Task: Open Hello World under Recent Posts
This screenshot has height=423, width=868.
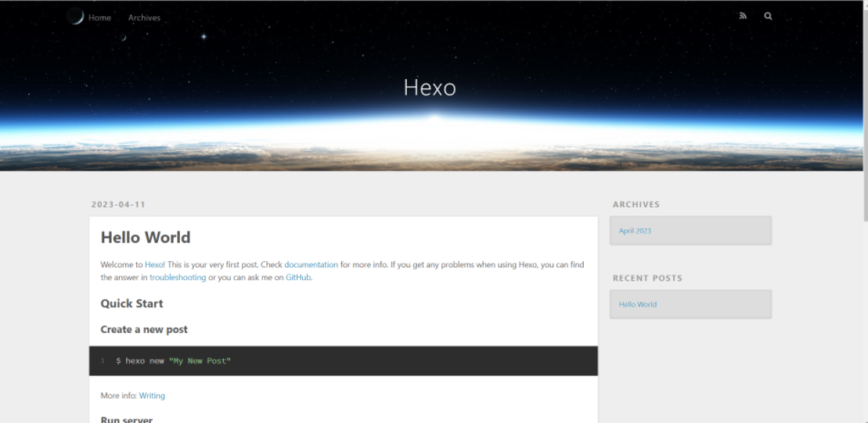Action: (637, 304)
